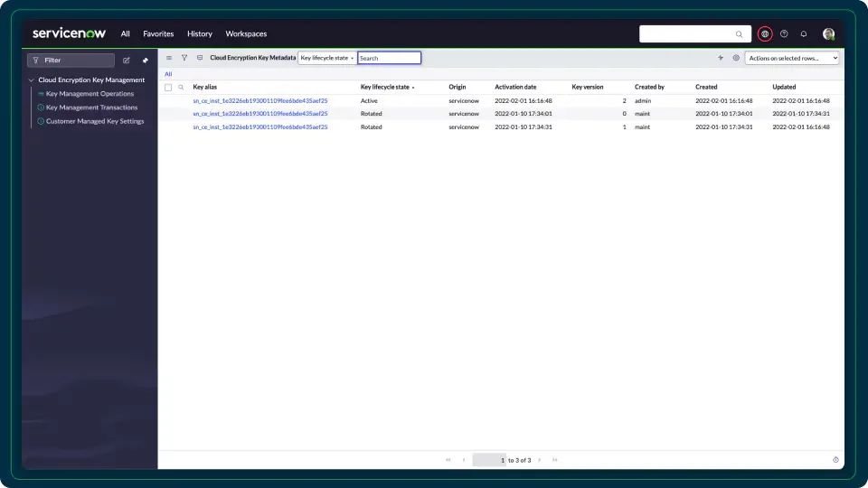This screenshot has height=488, width=868.
Task: Click the edit pencil icon in navigator
Action: (x=127, y=61)
